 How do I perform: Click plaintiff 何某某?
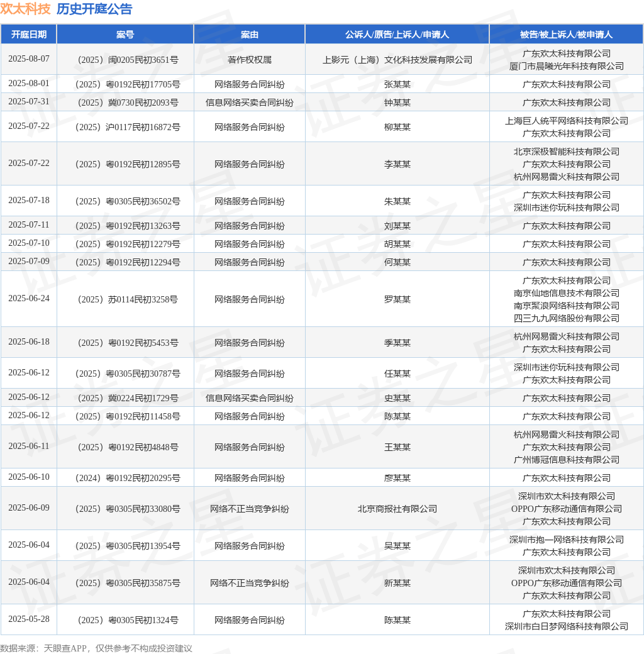(397, 262)
